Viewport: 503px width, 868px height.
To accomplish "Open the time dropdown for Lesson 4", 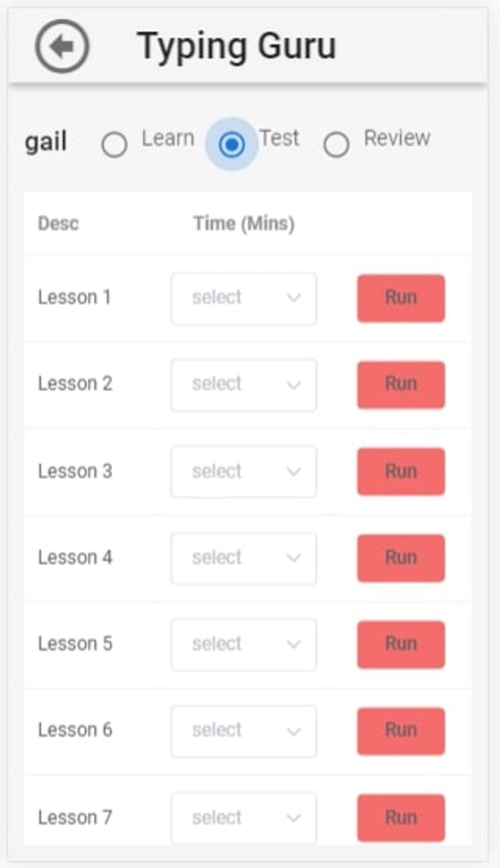I will pyautogui.click(x=243, y=557).
